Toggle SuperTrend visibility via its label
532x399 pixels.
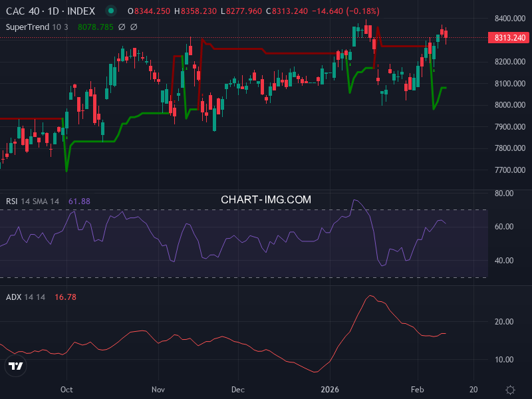coord(27,27)
